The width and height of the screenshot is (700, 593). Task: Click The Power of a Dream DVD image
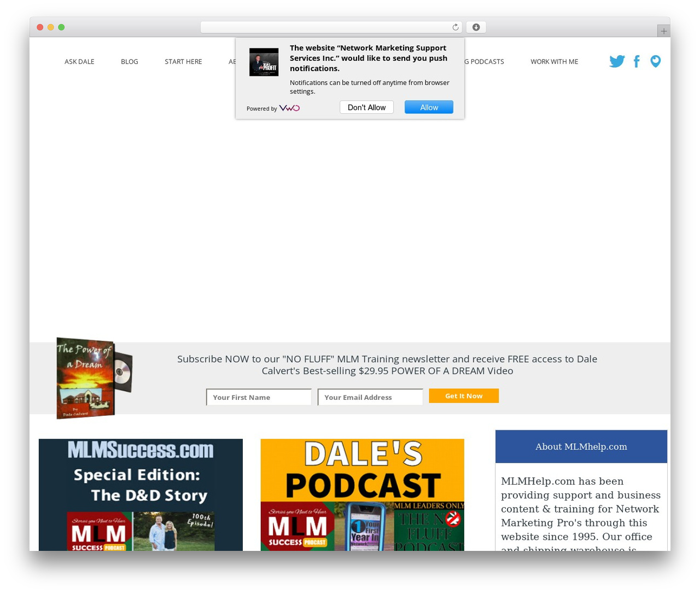point(94,378)
